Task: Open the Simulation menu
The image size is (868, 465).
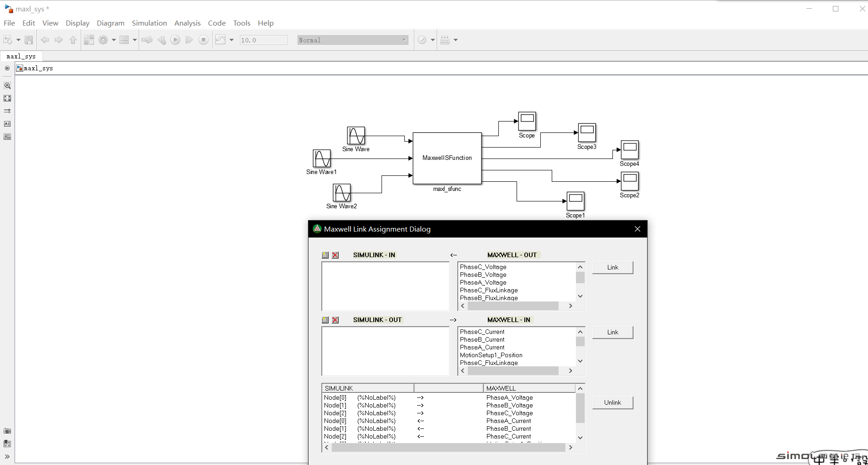Action: pyautogui.click(x=149, y=23)
